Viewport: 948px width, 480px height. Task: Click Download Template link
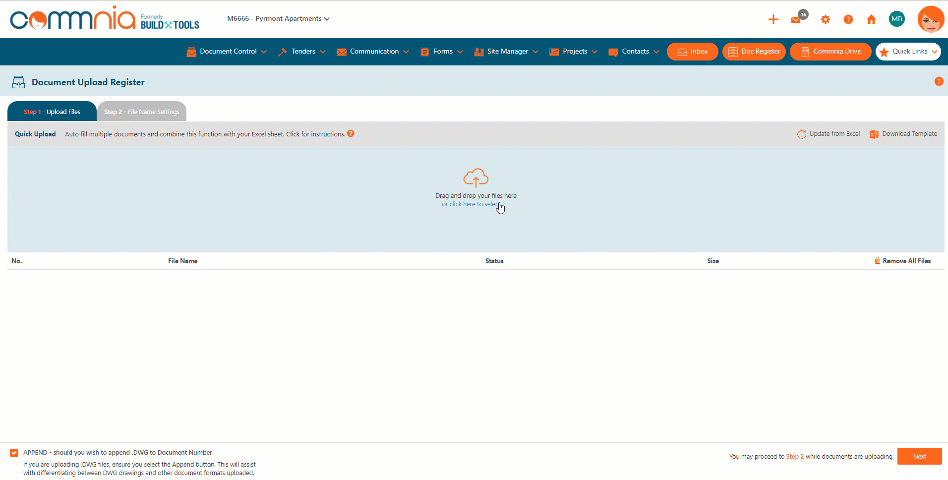pyautogui.click(x=903, y=134)
